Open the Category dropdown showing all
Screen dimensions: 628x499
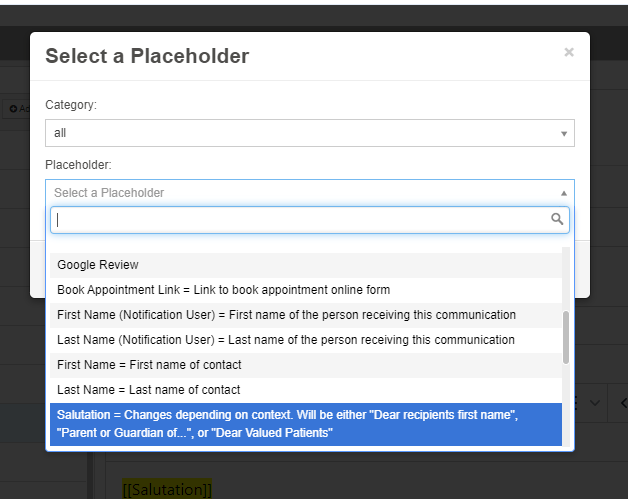310,133
